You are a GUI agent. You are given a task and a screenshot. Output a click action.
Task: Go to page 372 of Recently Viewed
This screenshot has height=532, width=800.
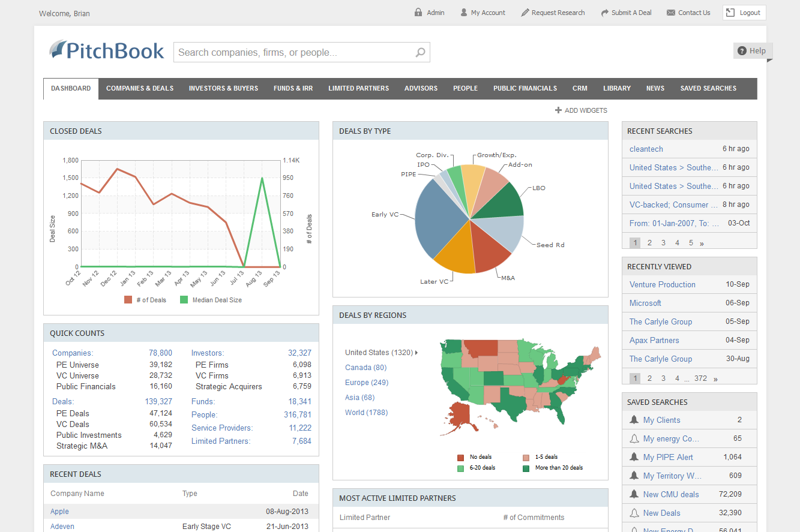[700, 378]
